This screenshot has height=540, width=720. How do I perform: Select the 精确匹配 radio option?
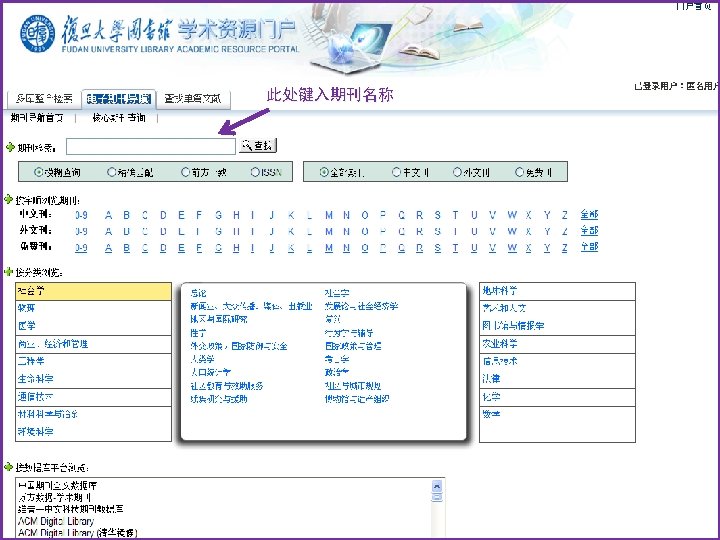tap(112, 172)
